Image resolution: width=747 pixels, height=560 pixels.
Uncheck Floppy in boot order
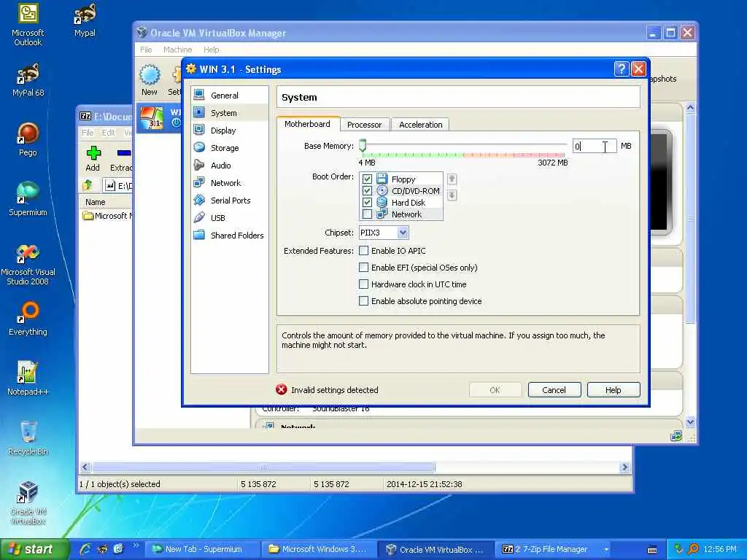click(x=367, y=179)
